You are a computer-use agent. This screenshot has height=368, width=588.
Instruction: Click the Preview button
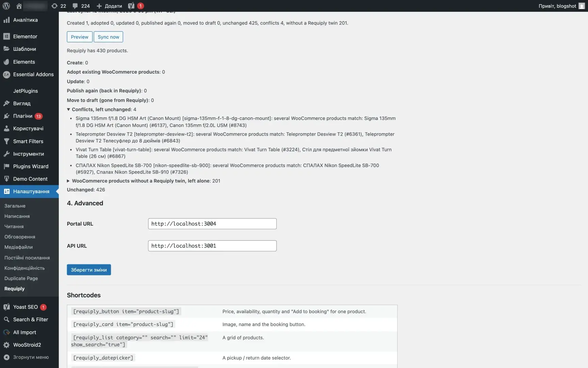[80, 37]
